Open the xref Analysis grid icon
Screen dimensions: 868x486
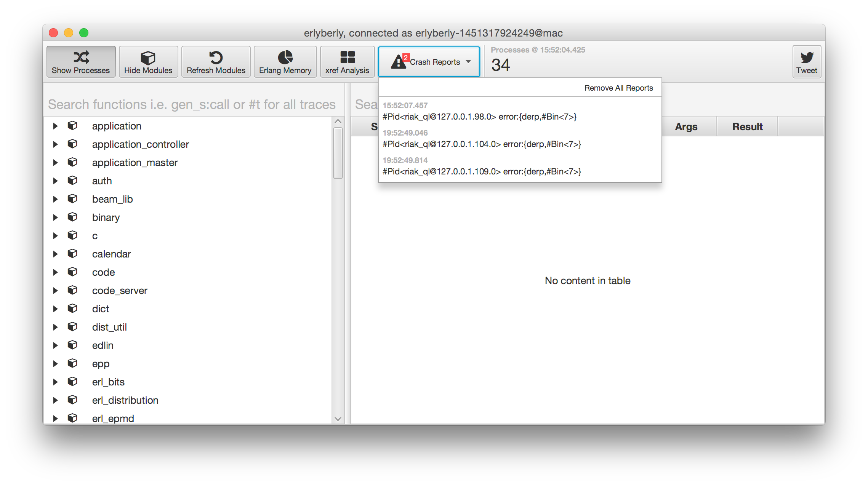(x=347, y=57)
